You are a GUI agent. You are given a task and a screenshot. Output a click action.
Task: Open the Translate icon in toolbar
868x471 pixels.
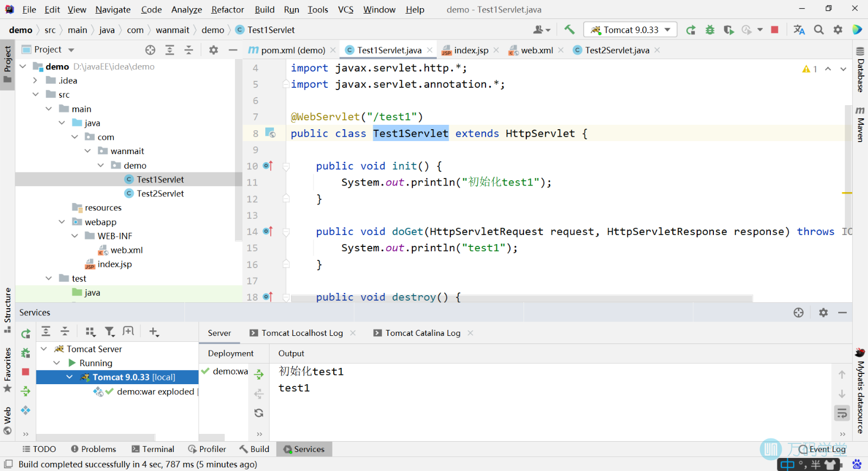click(799, 30)
